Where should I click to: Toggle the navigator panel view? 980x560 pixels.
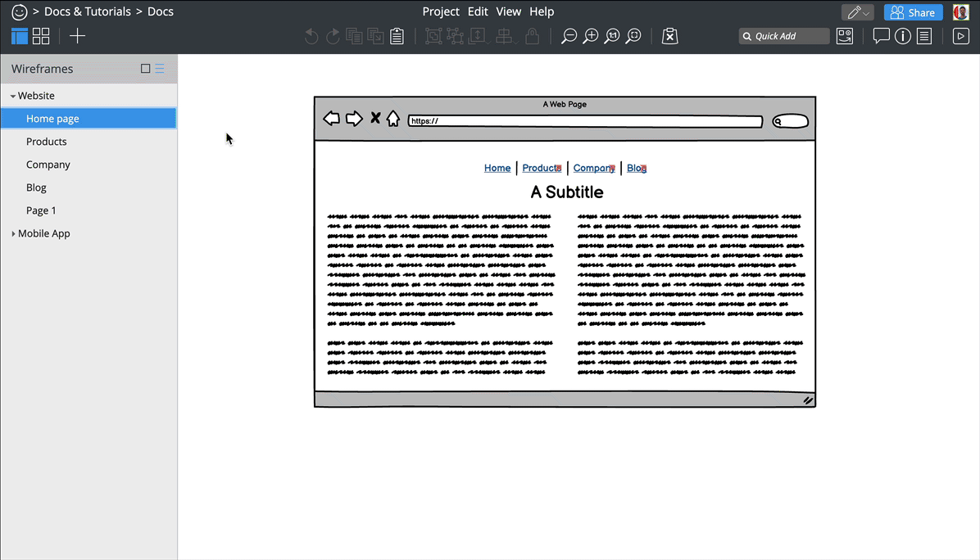(20, 36)
